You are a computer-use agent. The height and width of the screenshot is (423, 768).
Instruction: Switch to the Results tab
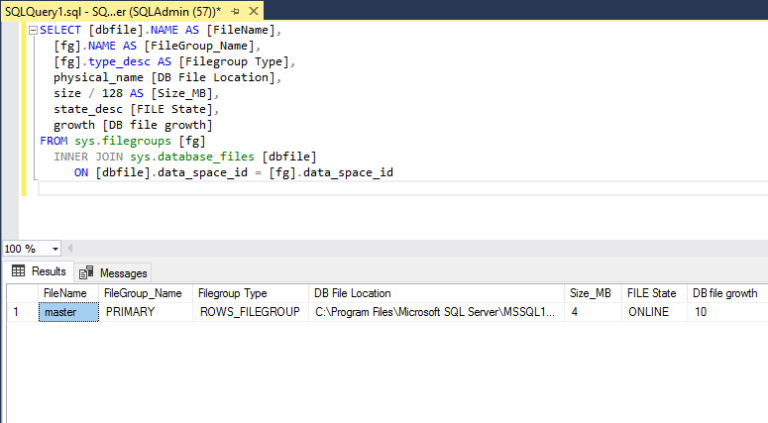(39, 271)
